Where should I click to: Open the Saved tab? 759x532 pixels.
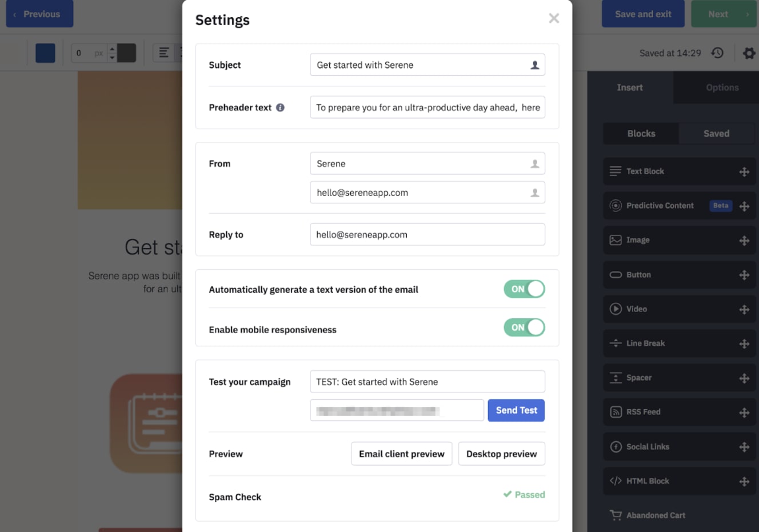tap(716, 134)
